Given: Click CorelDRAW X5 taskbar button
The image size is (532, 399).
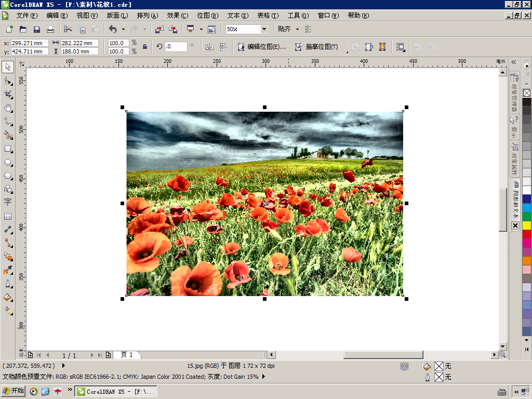Looking at the screenshot, I should [x=116, y=392].
